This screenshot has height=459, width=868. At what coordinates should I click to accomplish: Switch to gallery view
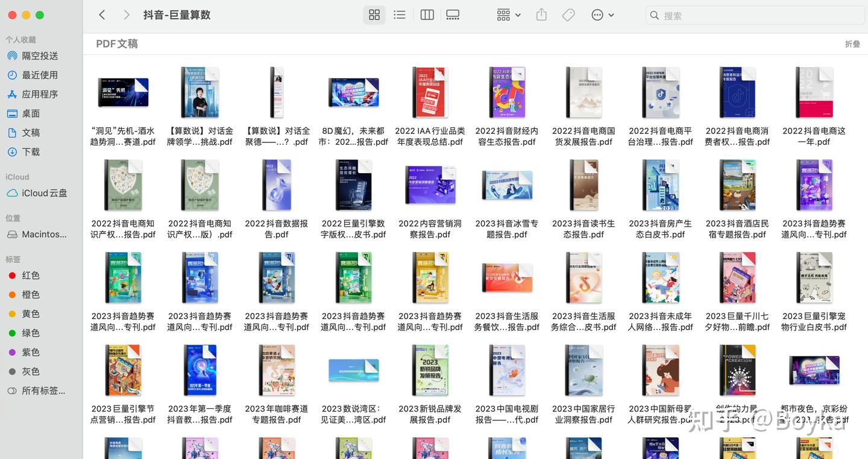pos(453,15)
